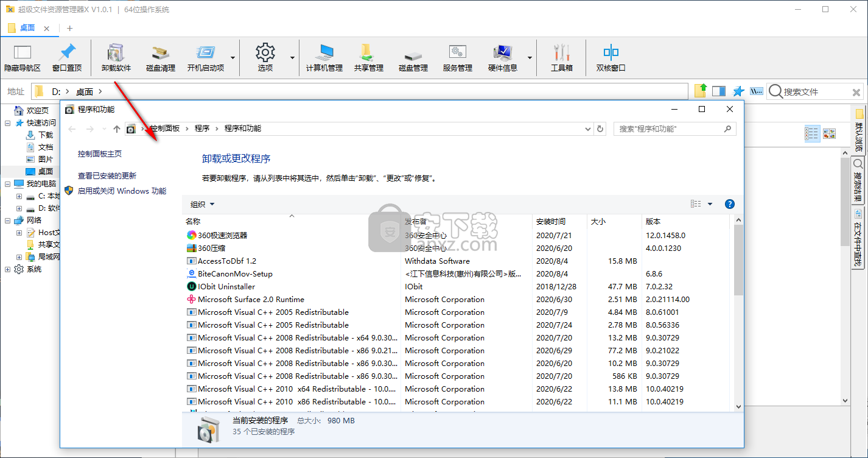Select 欢迎页 in navigation tree
Screen dimensions: 868x458
[38, 110]
